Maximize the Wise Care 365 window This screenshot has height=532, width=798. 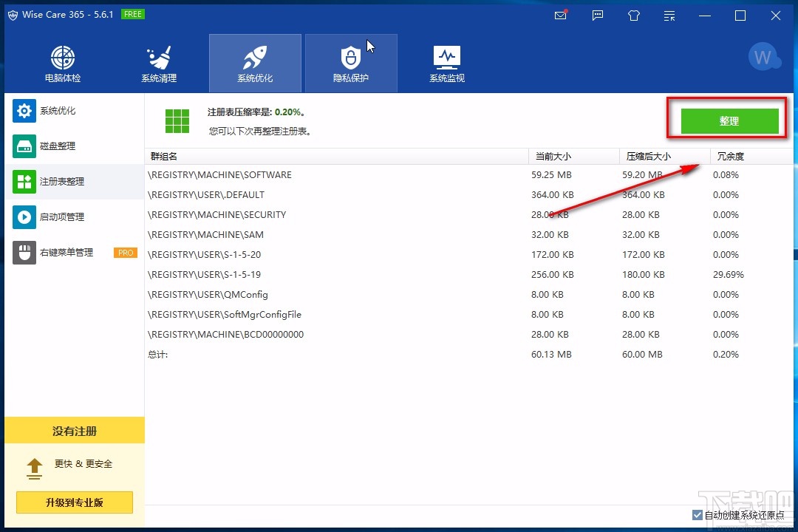tap(740, 16)
